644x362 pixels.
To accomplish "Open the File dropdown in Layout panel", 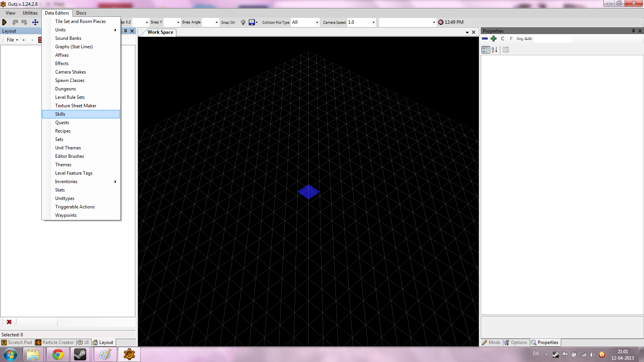I will 12,40.
